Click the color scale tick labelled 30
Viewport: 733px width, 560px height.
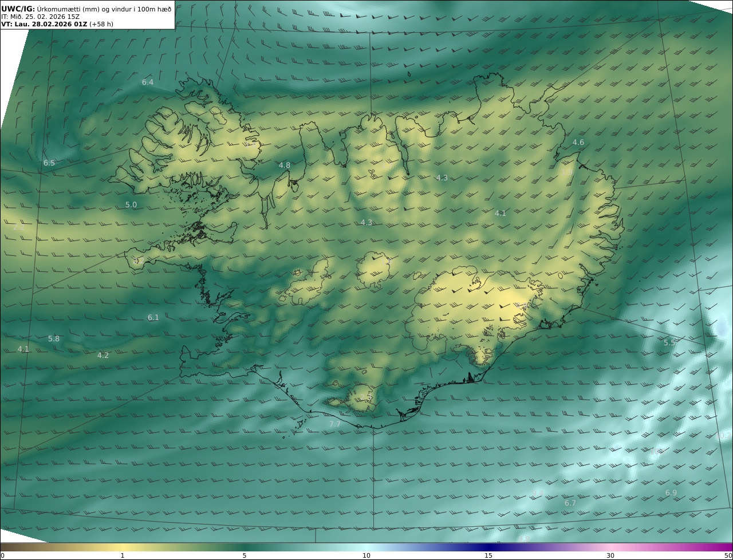pyautogui.click(x=610, y=555)
